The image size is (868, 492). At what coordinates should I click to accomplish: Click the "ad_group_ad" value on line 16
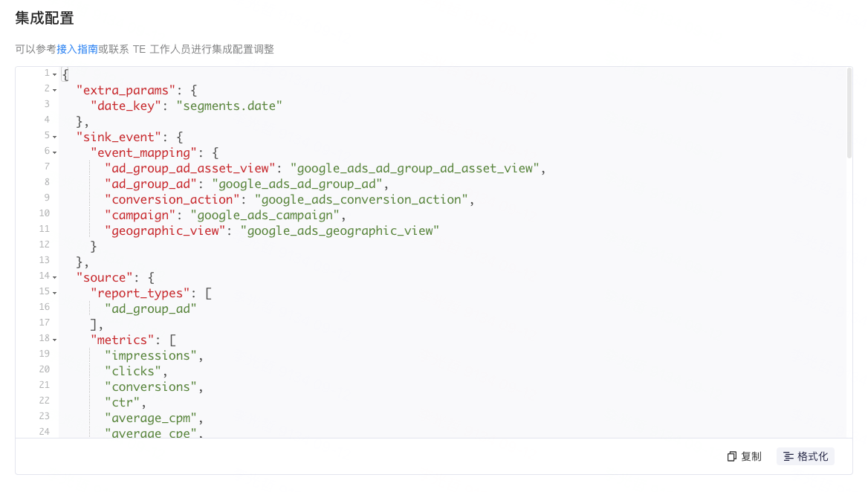point(151,309)
